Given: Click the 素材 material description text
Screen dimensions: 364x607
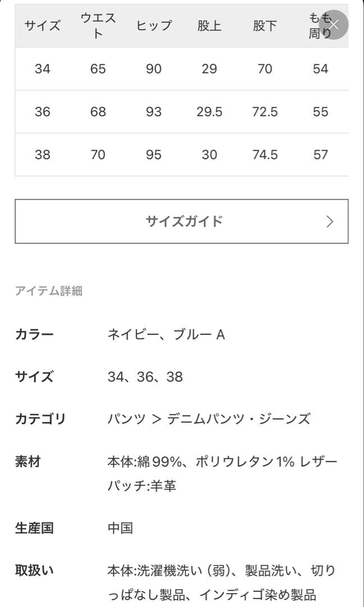Looking at the screenshot, I should tap(223, 461).
